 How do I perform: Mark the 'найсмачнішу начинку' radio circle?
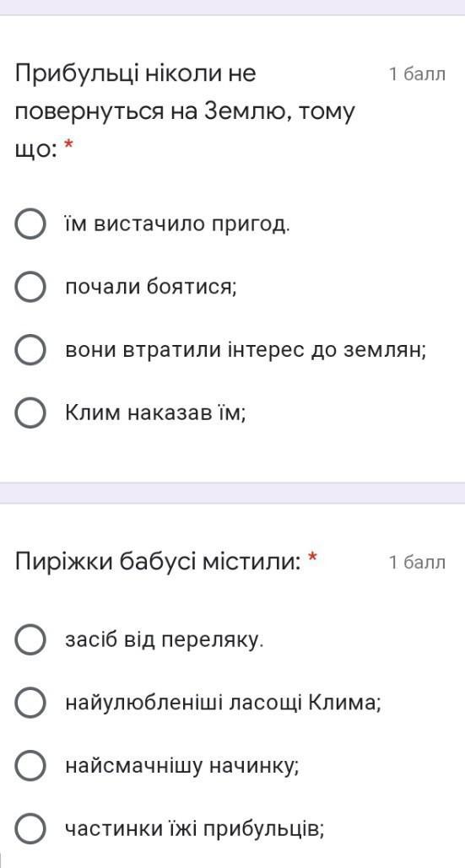pos(30,766)
